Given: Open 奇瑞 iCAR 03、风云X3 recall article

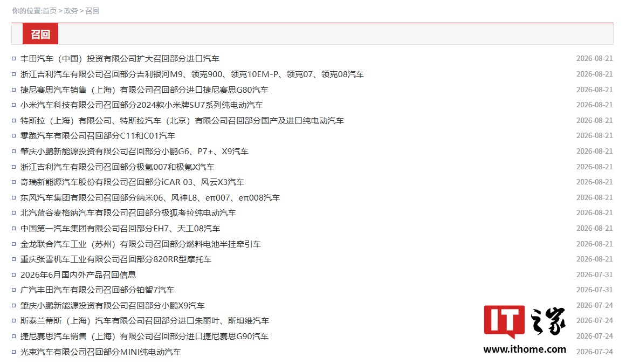Looking at the screenshot, I should coord(132,182).
